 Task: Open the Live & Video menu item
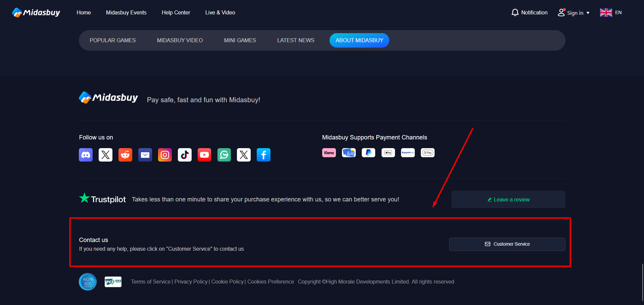tap(220, 12)
